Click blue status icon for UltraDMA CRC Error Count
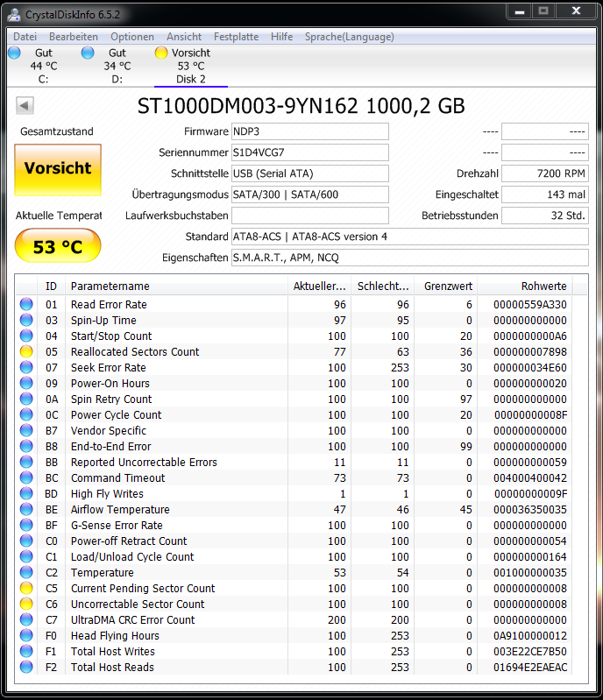This screenshot has width=603, height=700. [x=26, y=619]
